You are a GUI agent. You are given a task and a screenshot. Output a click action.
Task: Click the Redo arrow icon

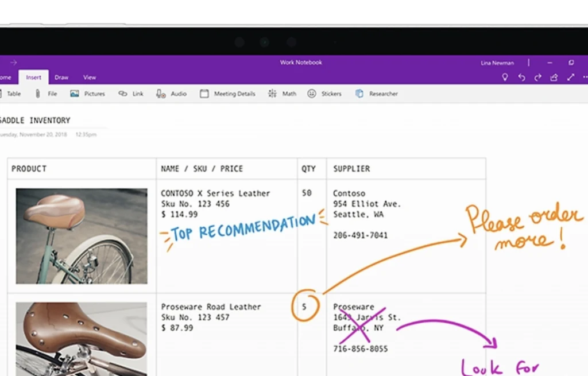(x=537, y=77)
